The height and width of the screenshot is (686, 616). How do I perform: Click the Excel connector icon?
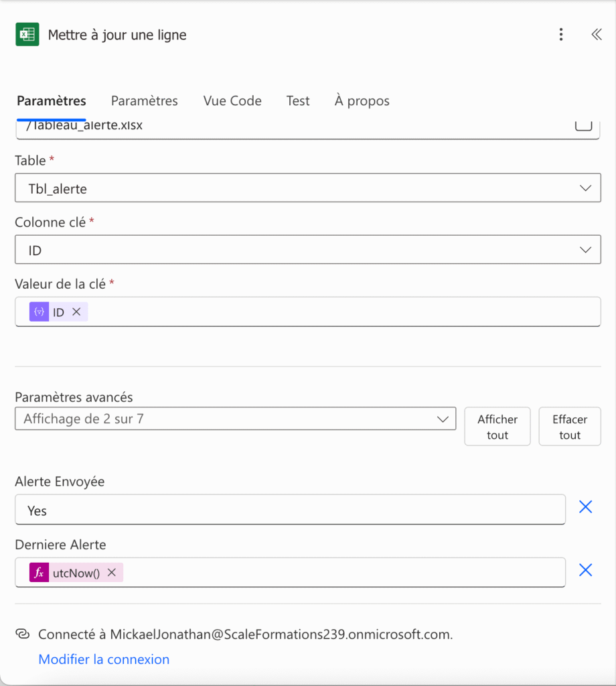pos(27,34)
